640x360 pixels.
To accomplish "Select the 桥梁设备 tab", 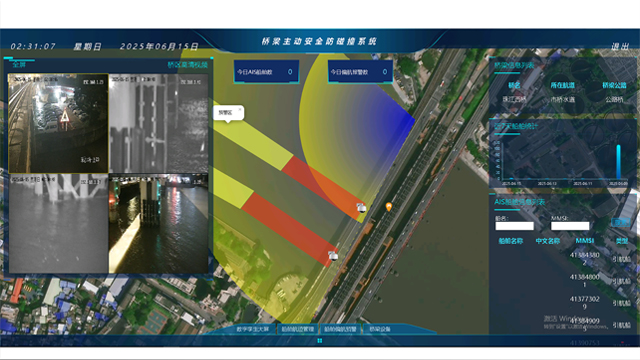I will (x=380, y=329).
